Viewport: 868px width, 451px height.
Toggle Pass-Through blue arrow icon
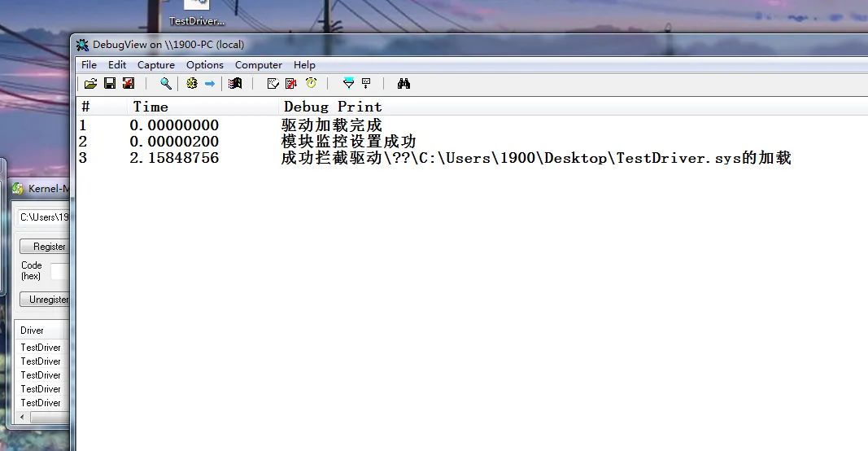210,84
